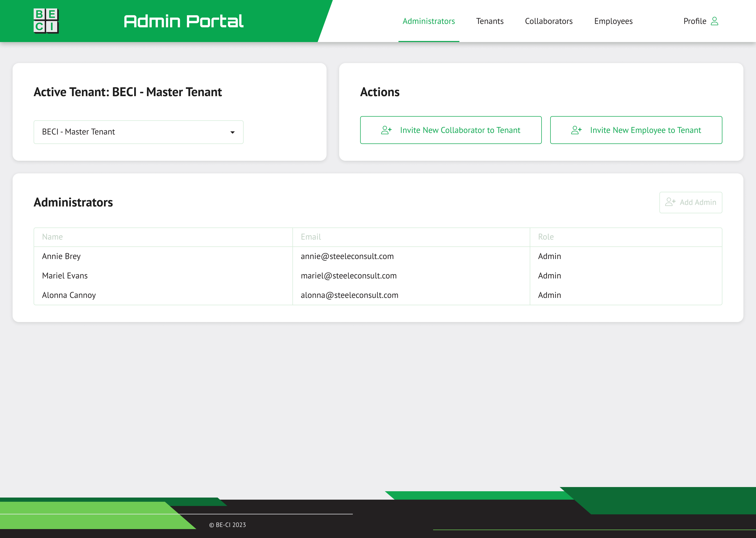Expand the tenant dropdown arrow
This screenshot has width=756, height=538.
coord(232,132)
